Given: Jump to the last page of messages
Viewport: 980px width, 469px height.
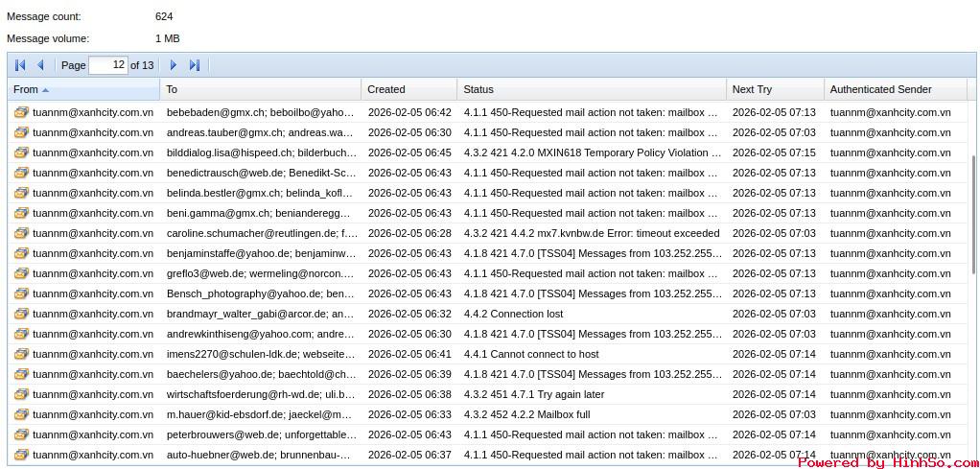Looking at the screenshot, I should tap(195, 65).
